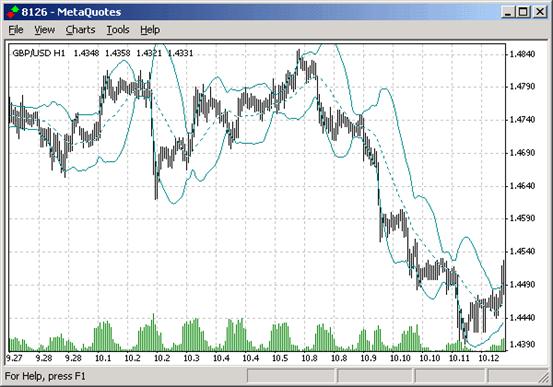
Task: Open the View menu
Action: (x=45, y=30)
